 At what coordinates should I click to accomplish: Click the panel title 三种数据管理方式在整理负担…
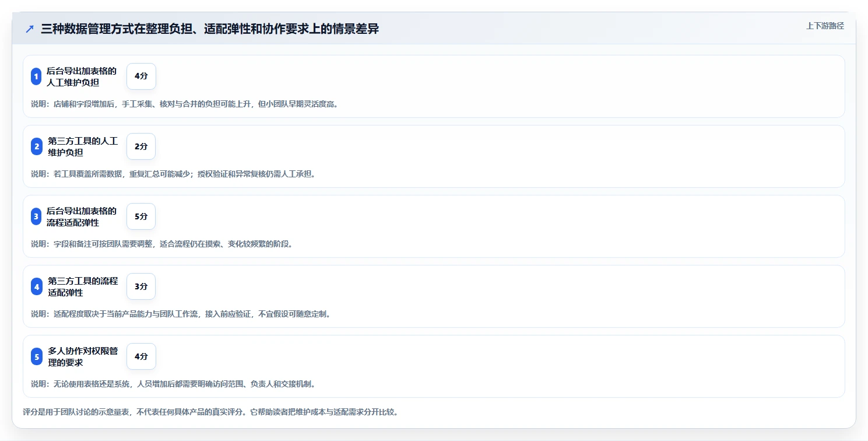[210, 29]
